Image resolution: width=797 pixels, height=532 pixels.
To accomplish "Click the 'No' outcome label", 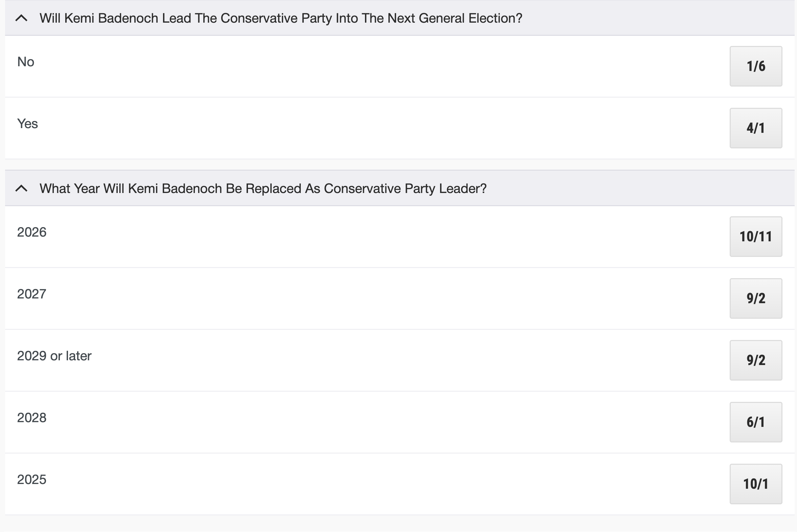I will pyautogui.click(x=26, y=62).
